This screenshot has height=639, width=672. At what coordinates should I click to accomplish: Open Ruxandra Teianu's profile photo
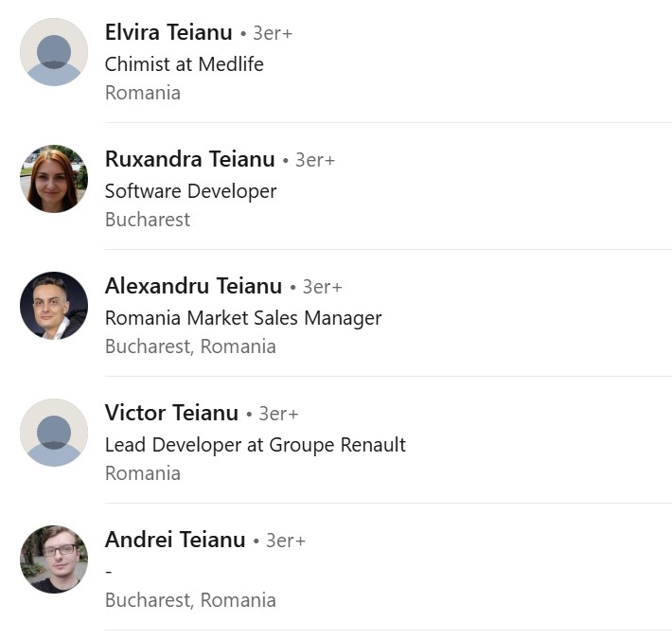click(x=54, y=179)
